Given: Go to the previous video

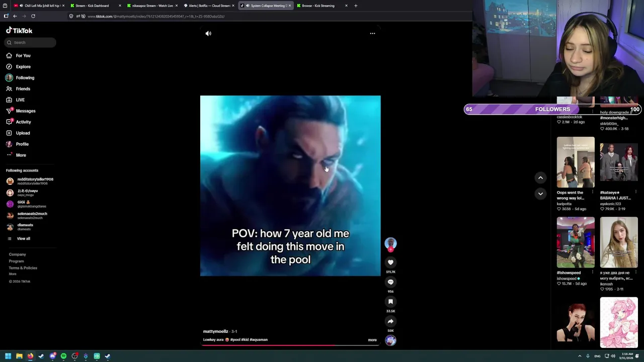Looking at the screenshot, I should pos(540,177).
